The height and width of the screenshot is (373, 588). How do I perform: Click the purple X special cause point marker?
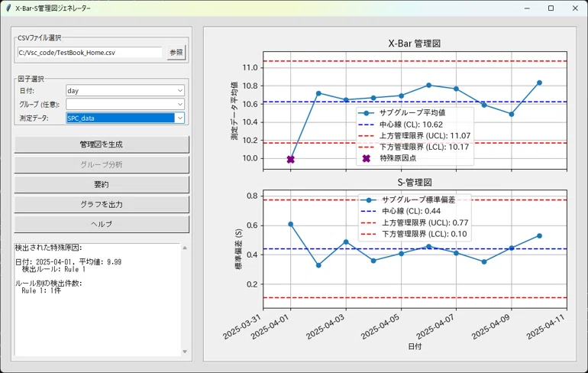(291, 160)
